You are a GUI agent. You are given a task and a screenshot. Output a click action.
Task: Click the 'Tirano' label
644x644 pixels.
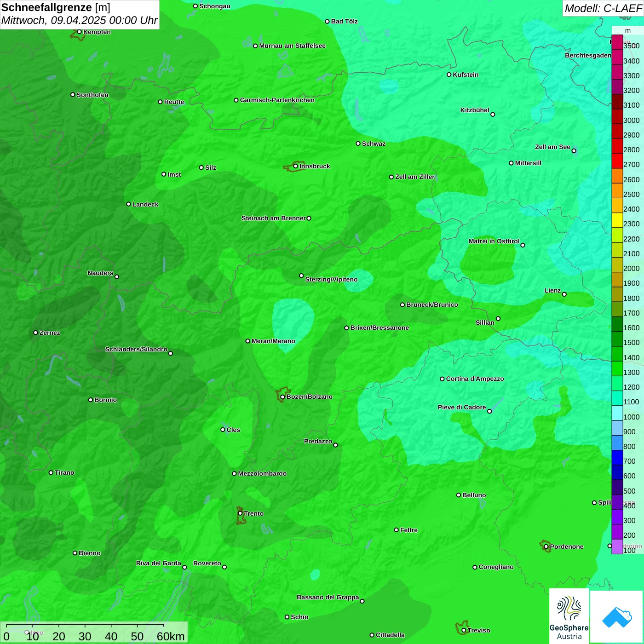tap(64, 472)
